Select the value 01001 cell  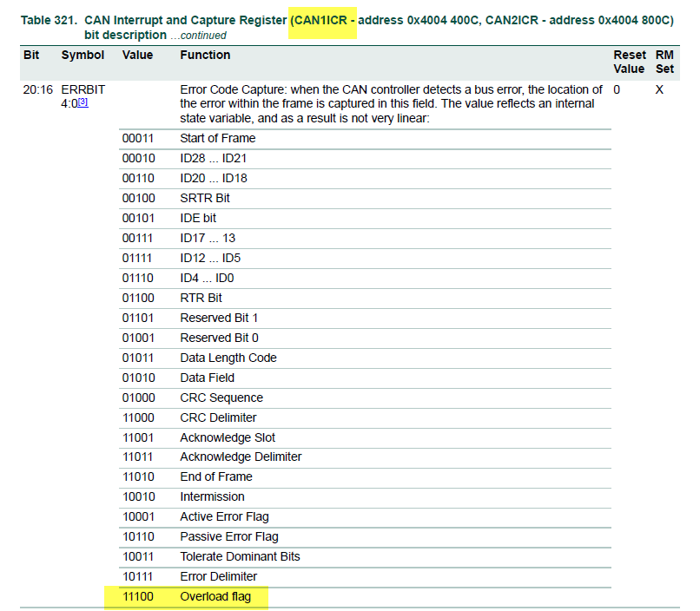click(x=138, y=338)
